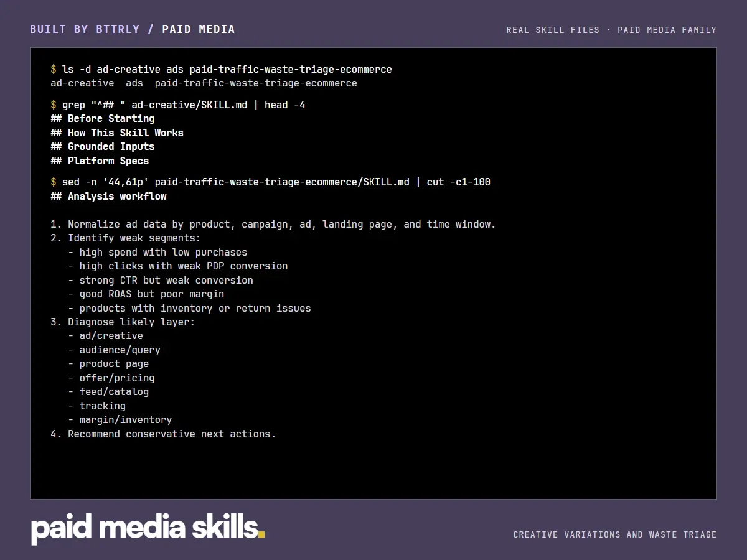Click the 'ls -d ad-creative ads' command line
The width and height of the screenshot is (747, 560).
click(221, 69)
